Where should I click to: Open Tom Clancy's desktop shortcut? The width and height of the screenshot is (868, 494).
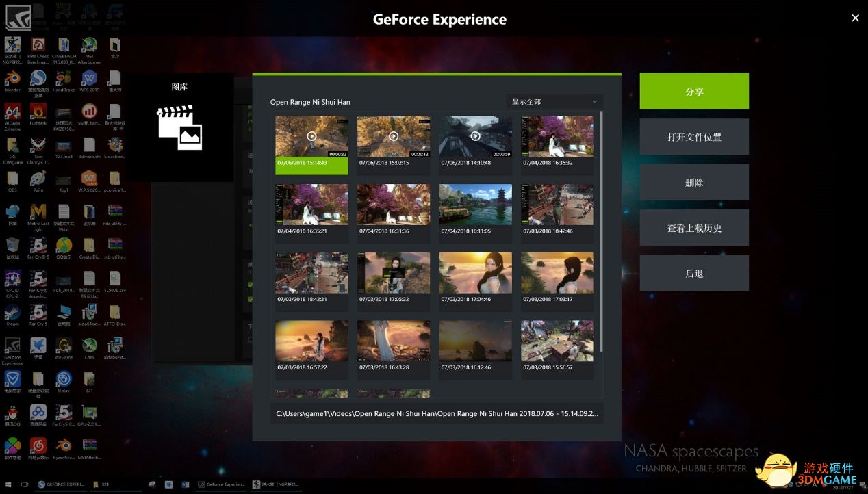coord(38,151)
